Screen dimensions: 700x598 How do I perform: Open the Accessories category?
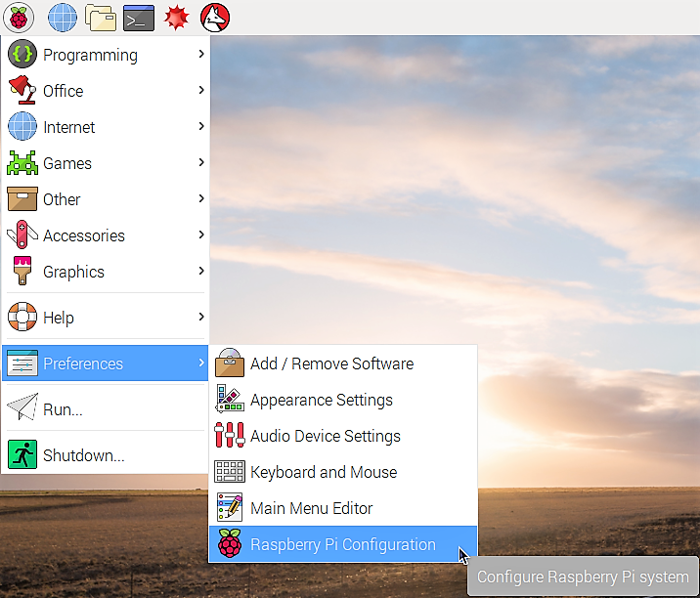tap(106, 235)
